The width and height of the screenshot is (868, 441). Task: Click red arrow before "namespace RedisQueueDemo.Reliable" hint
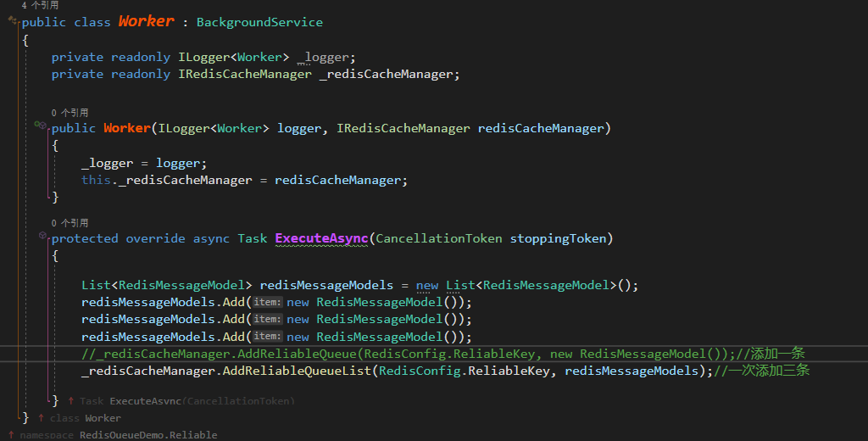click(11, 435)
